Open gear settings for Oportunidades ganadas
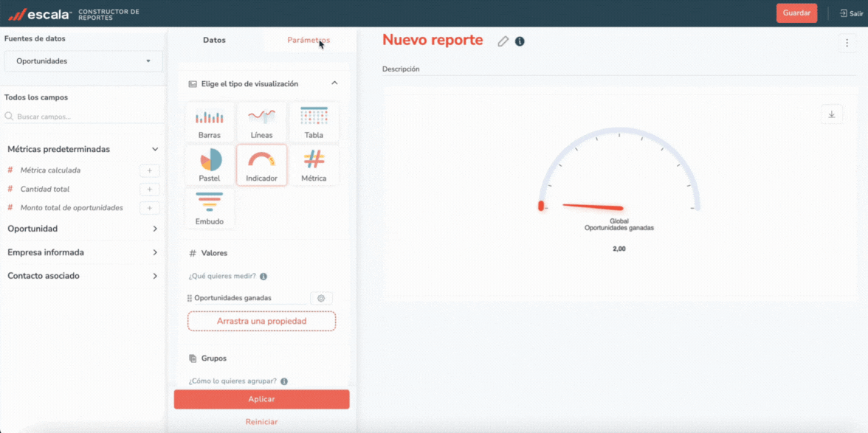 [321, 298]
